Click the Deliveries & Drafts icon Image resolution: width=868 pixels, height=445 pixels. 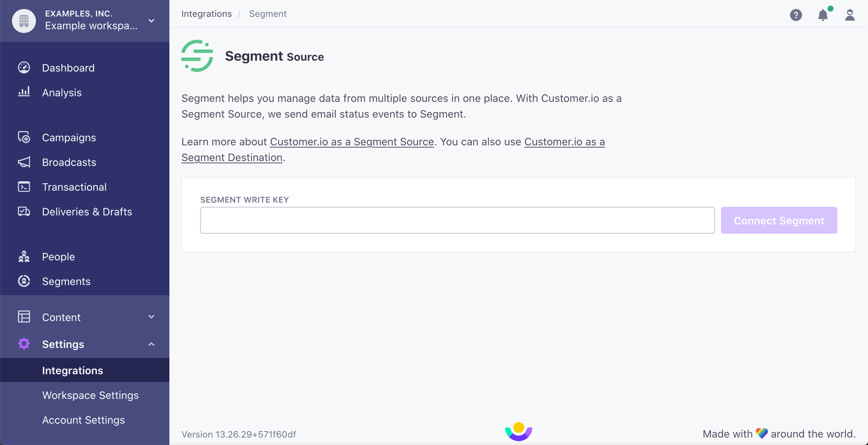point(24,211)
